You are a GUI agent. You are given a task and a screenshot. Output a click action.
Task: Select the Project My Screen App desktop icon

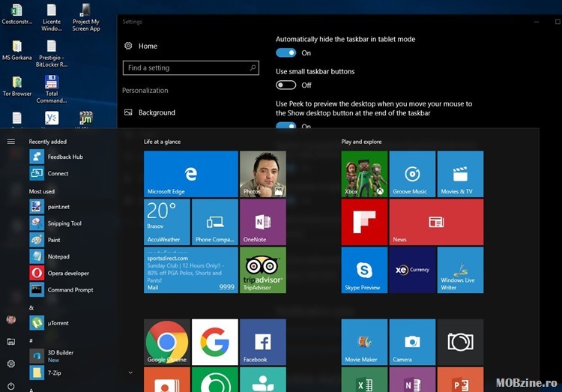click(86, 17)
